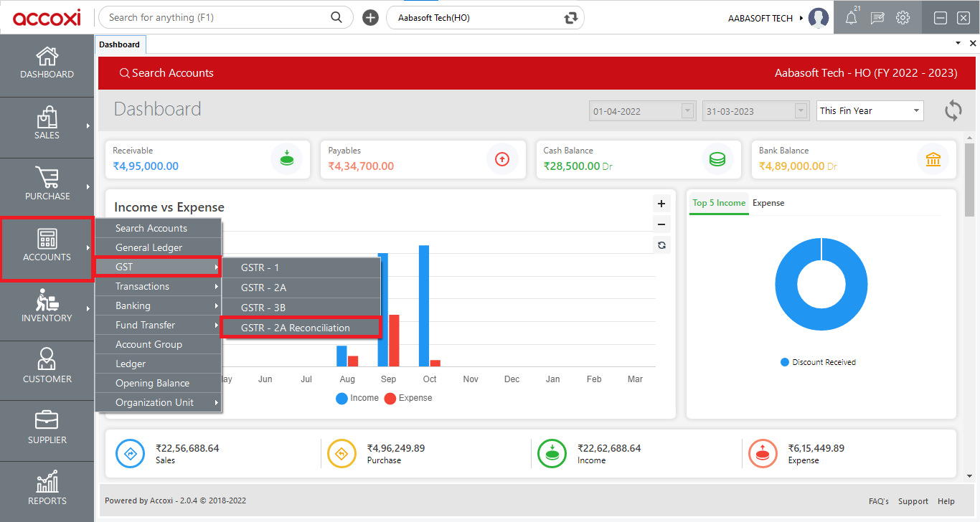Click Search Accounts in the red banner
Screen dimensions: 980x522
pyautogui.click(x=166, y=73)
